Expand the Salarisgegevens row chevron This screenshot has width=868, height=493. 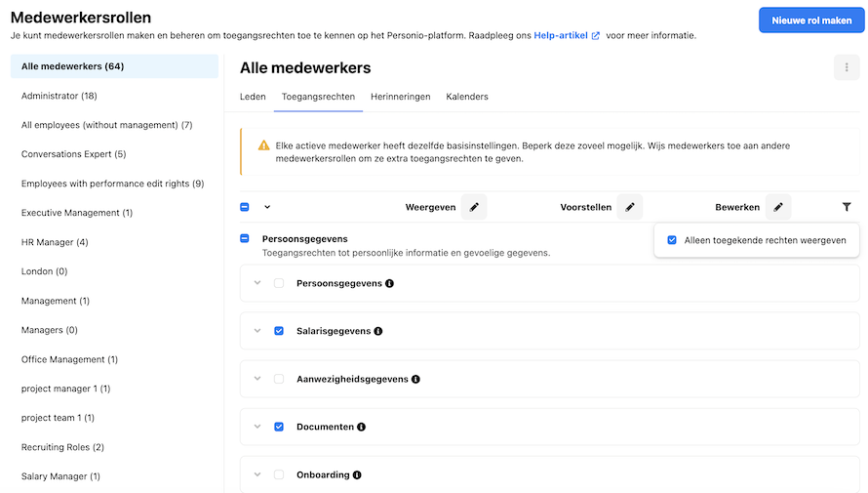pyautogui.click(x=257, y=331)
